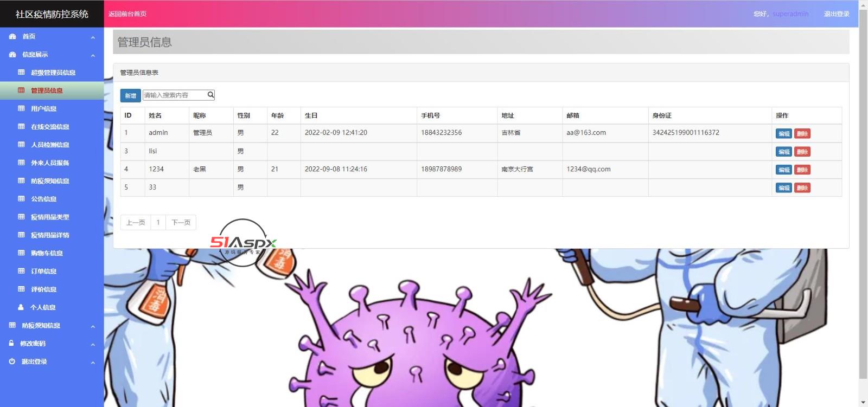Click the table icon next to 公告信息
Image resolution: width=868 pixels, height=407 pixels.
[x=21, y=199]
